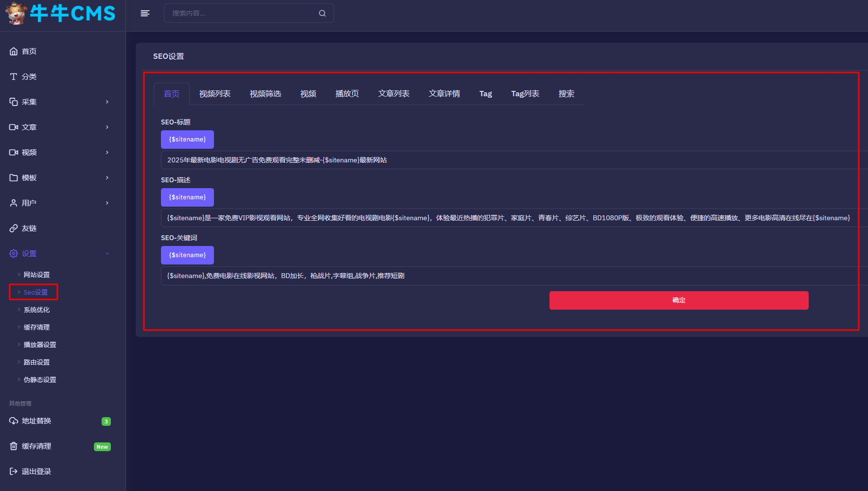Click the hamburger menu toggle icon

coord(145,13)
